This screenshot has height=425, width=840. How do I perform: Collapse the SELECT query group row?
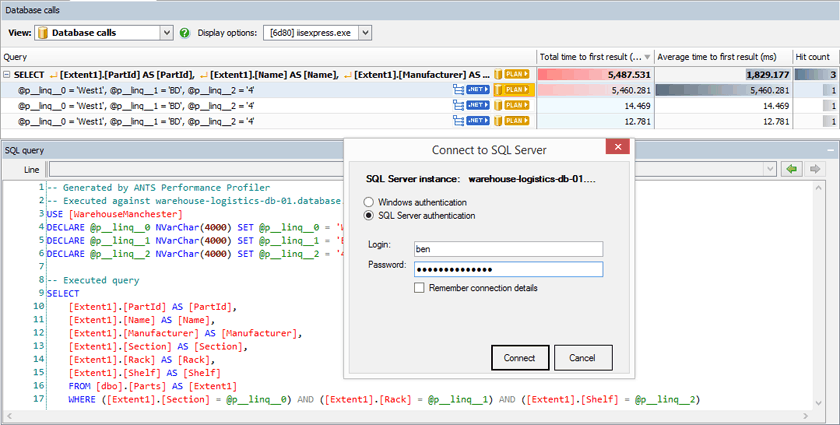pos(7,75)
